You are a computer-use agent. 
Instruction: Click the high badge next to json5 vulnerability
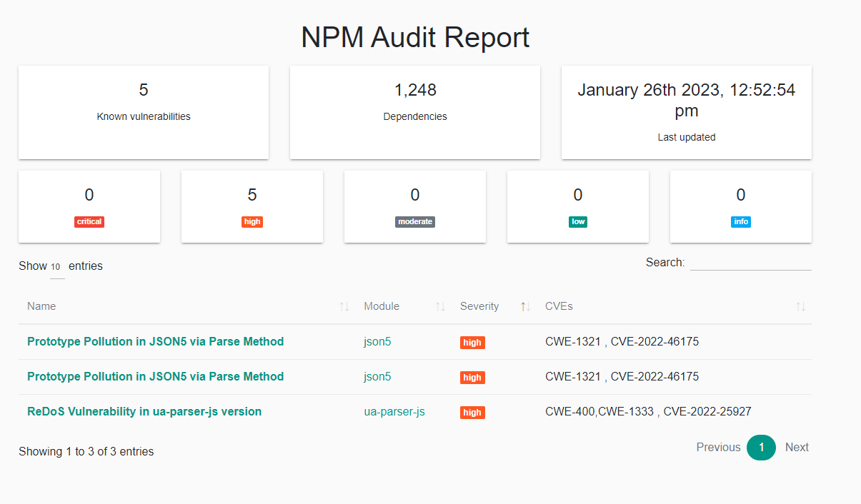(472, 342)
